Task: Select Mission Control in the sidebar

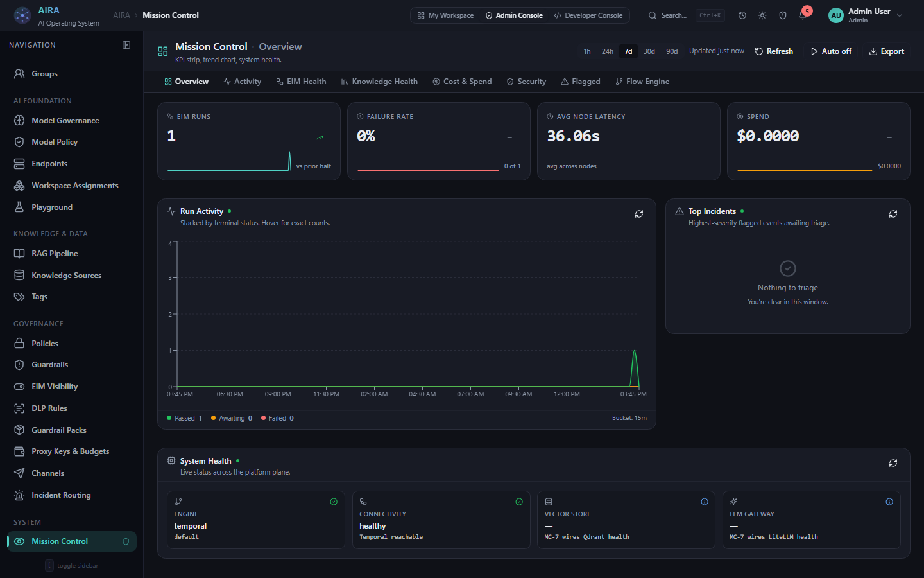Action: 72,541
